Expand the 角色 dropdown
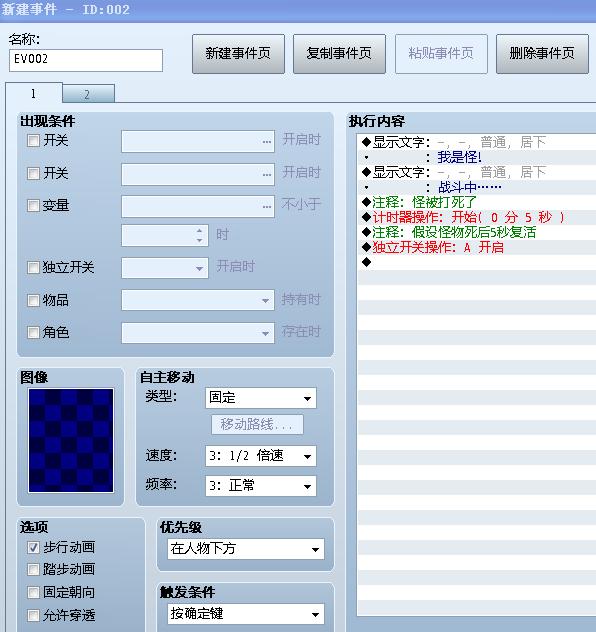Viewport: 596px width, 632px height. 198,333
